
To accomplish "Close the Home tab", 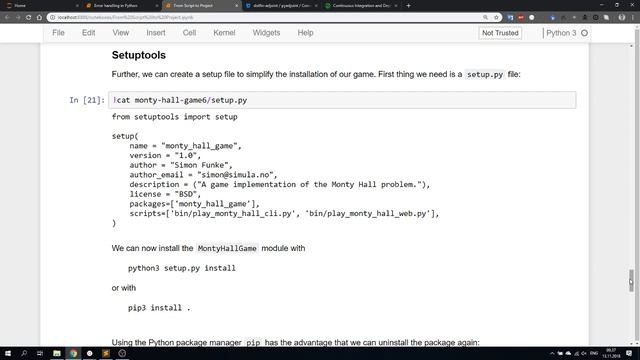I will pos(77,6).
